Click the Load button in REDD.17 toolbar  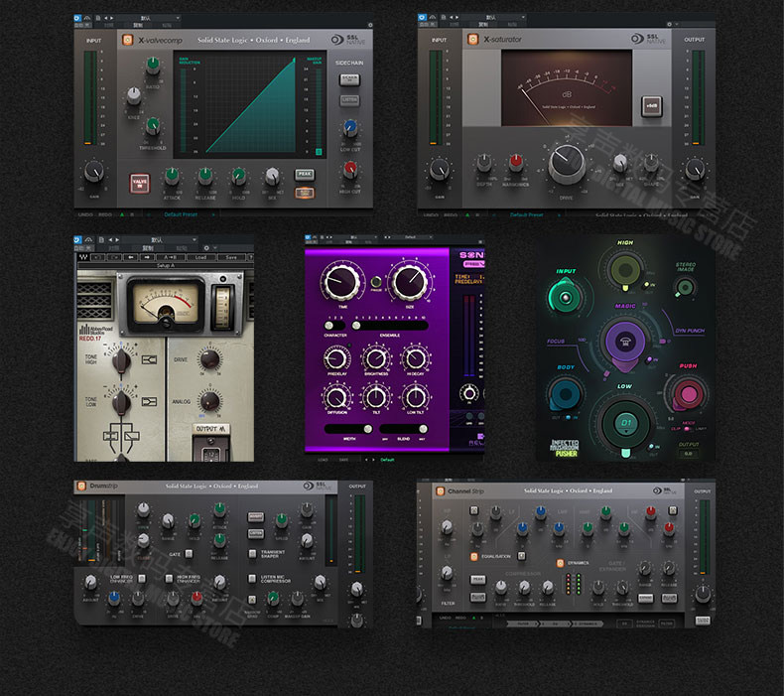[x=200, y=257]
